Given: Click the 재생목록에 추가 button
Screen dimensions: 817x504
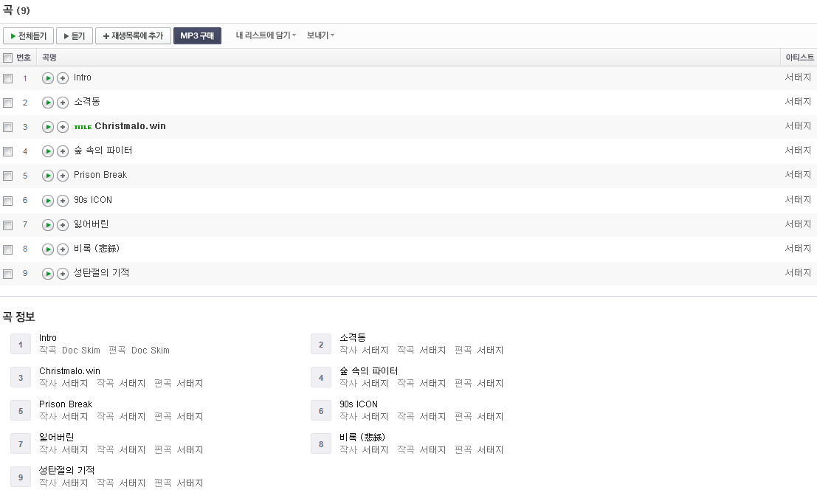Looking at the screenshot, I should pyautogui.click(x=133, y=36).
